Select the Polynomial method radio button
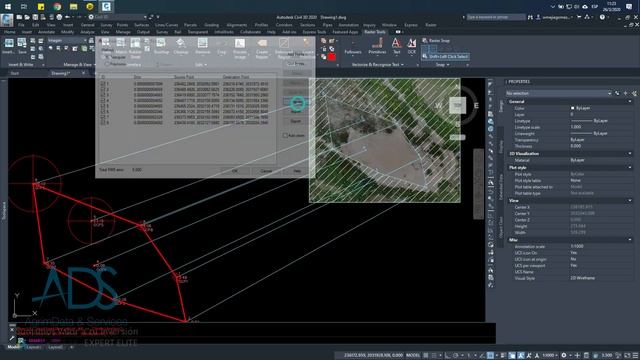640x360 pixels. pos(107,64)
